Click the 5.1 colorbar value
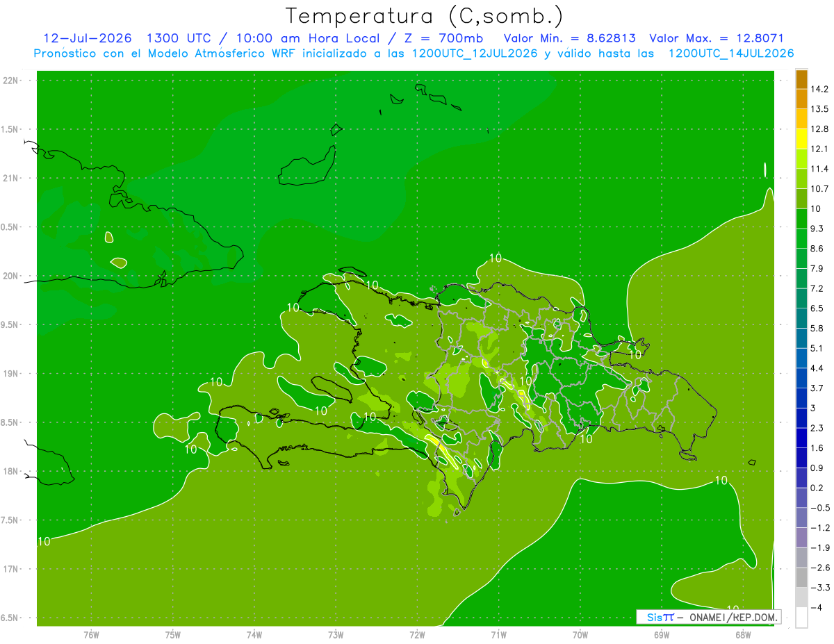The image size is (834, 644). 817,348
